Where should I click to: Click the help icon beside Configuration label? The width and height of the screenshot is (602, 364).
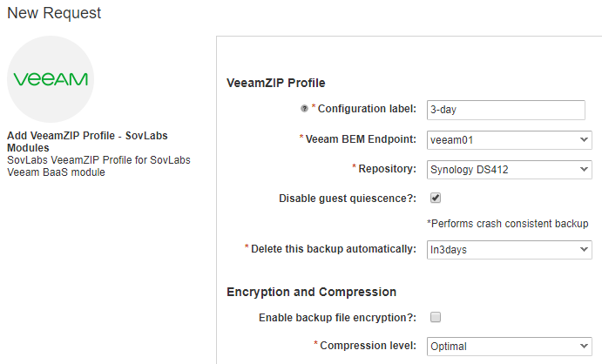(x=304, y=109)
